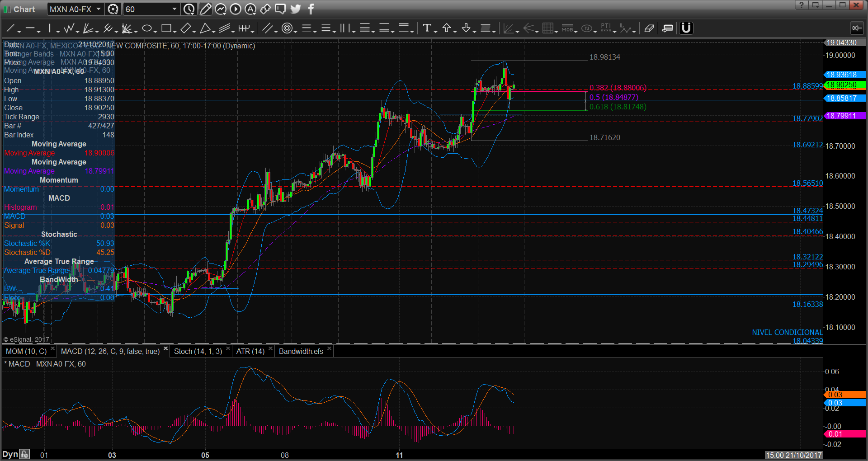Open dropdown arrow beside the flag label tool
This screenshot has width=868, height=461.
494,31
